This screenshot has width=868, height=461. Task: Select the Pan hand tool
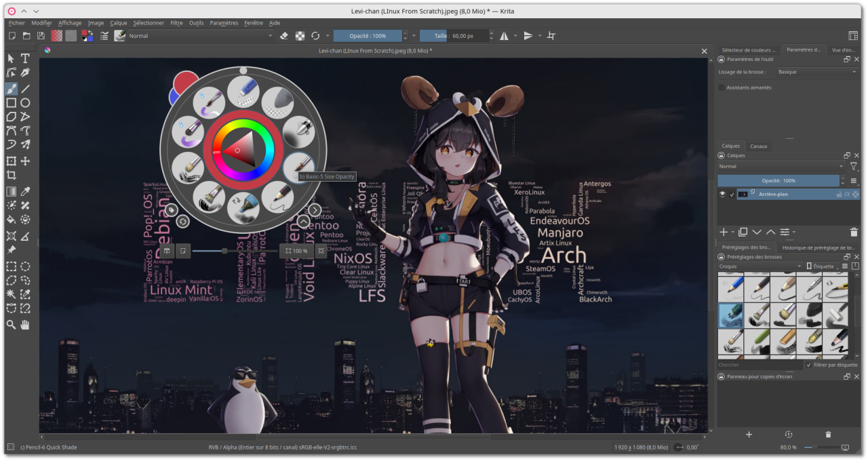coord(25,325)
